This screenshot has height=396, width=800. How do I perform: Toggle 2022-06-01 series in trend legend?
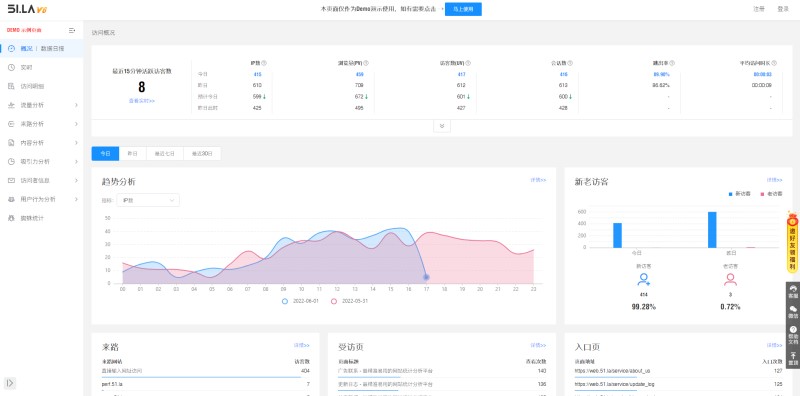300,301
